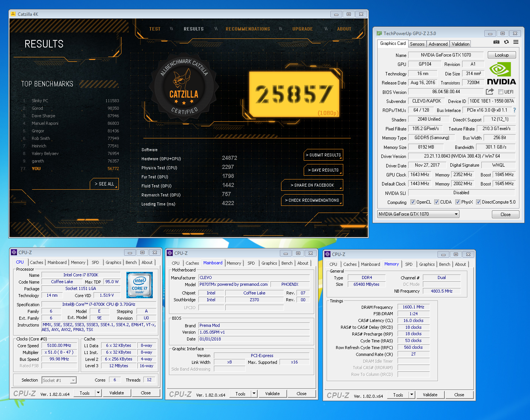Screen dimensions: 530x420
Task: Toggle the PhysX checkbox
Action: tap(458, 202)
